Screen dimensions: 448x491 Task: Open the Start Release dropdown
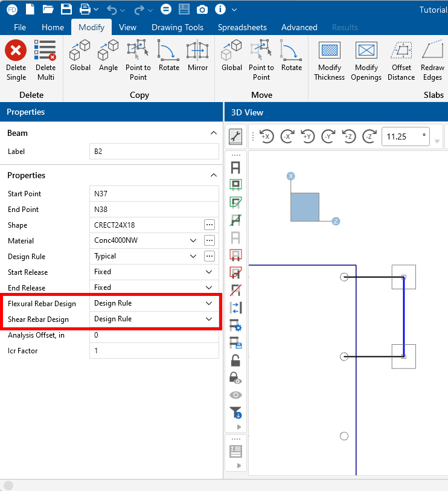tap(209, 272)
